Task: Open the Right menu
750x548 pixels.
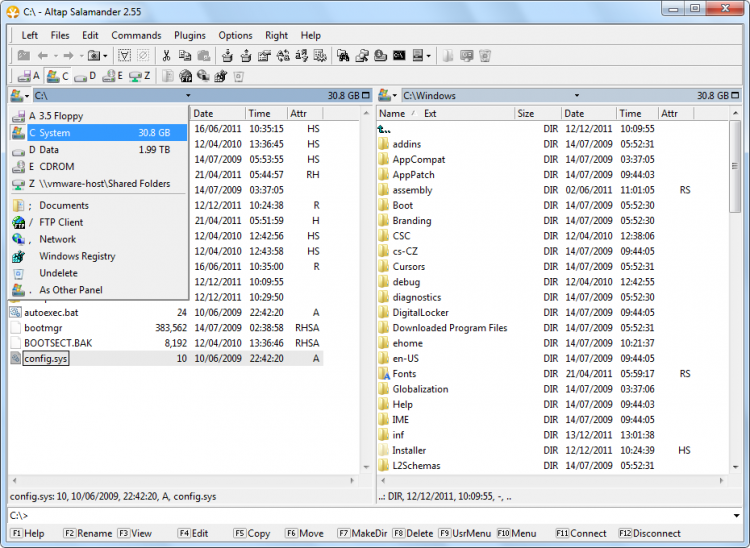Action: pos(276,35)
